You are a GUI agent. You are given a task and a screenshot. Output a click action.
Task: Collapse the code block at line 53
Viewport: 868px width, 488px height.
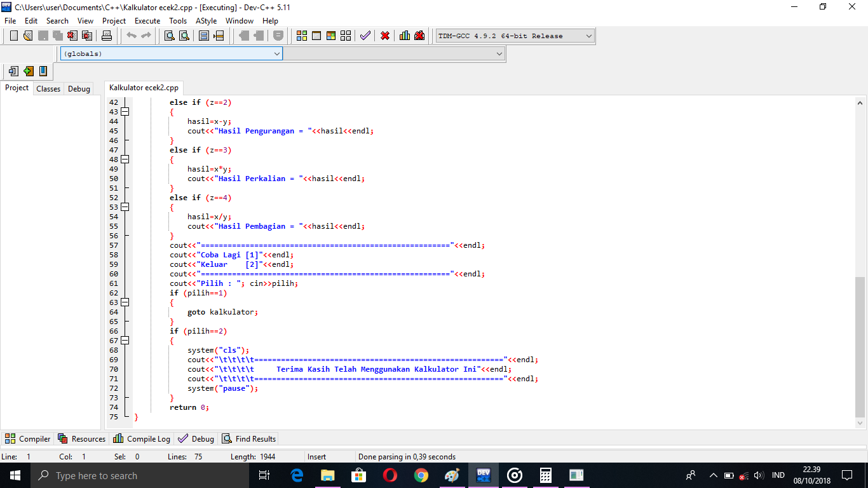[125, 207]
